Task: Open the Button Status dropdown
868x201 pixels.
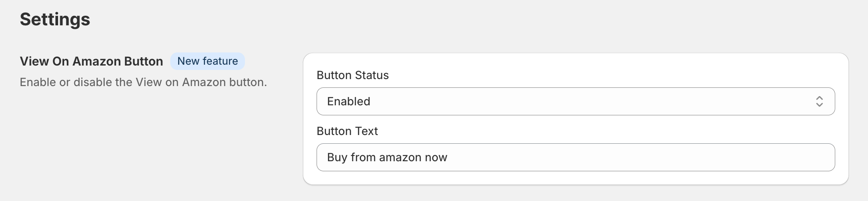Action: tap(575, 101)
